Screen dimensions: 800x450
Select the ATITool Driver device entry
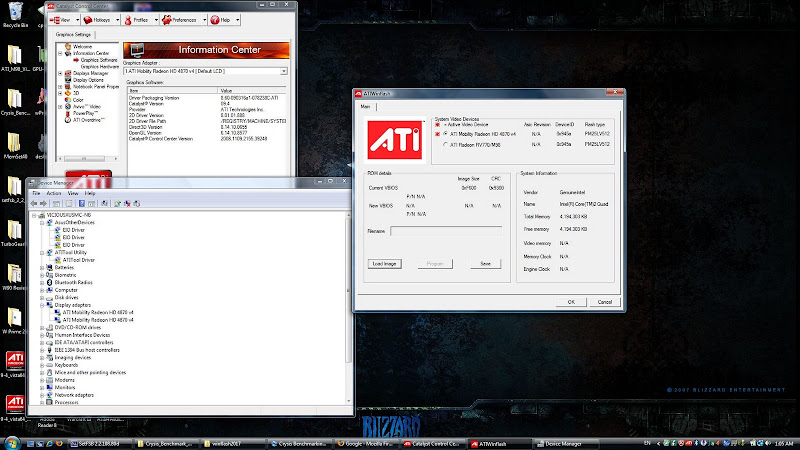(x=79, y=260)
